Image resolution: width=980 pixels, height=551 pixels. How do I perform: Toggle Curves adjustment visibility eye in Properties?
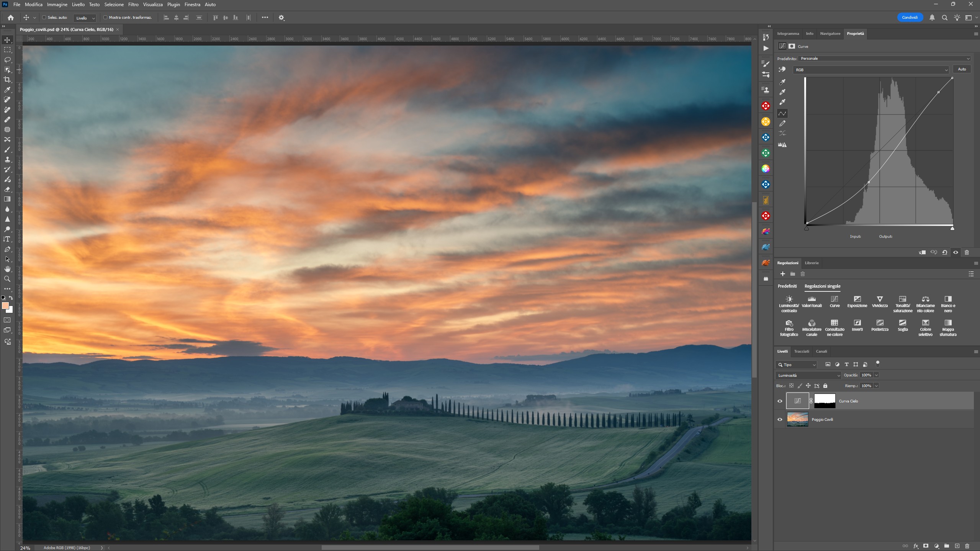(x=956, y=252)
